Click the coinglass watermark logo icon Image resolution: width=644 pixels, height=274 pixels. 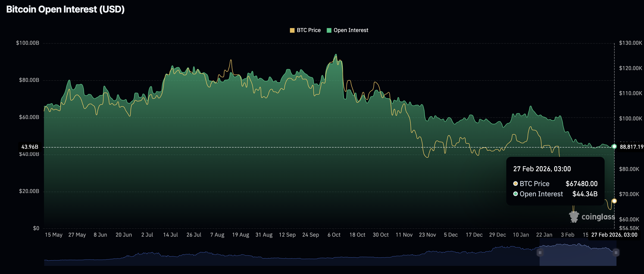point(574,217)
